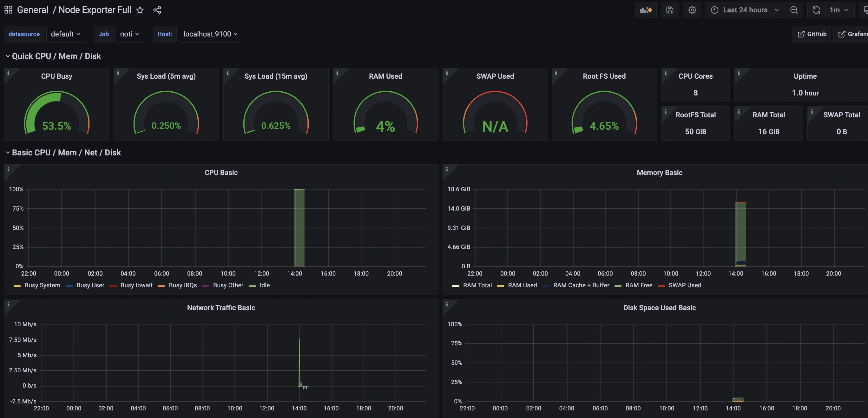Open the Last 24 hours time picker
The height and width of the screenshot is (418, 868).
(x=745, y=10)
